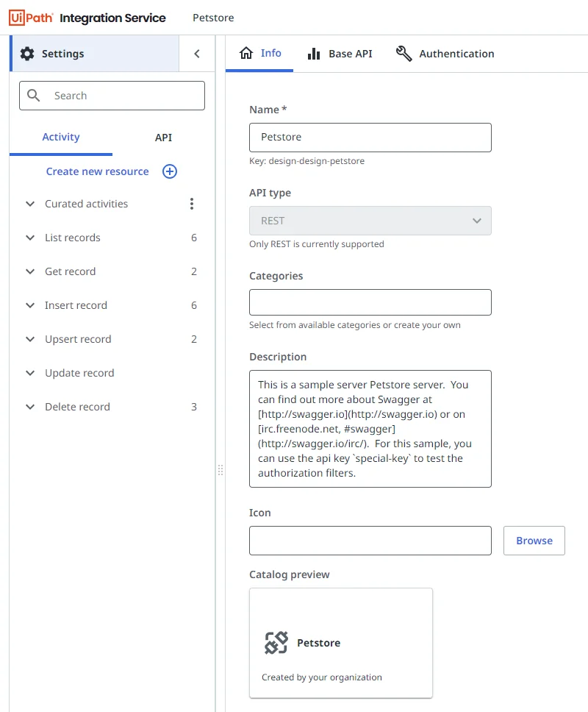Image resolution: width=588 pixels, height=712 pixels.
Task: Expand the Get record group
Action: [30, 271]
